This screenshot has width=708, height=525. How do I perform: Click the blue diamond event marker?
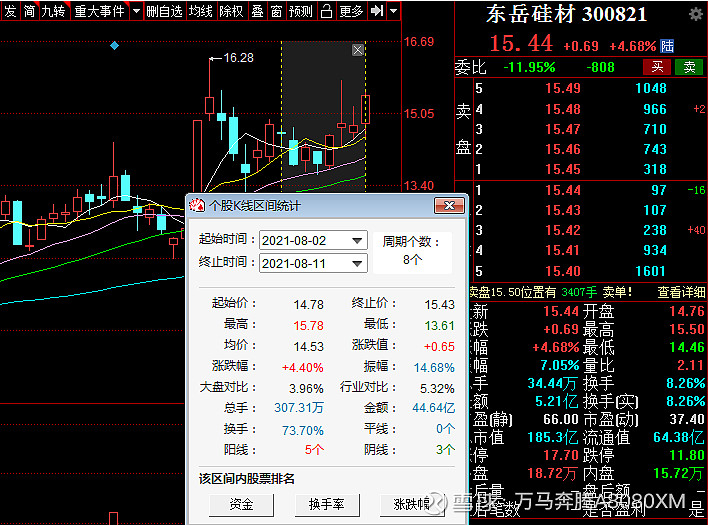[115, 46]
